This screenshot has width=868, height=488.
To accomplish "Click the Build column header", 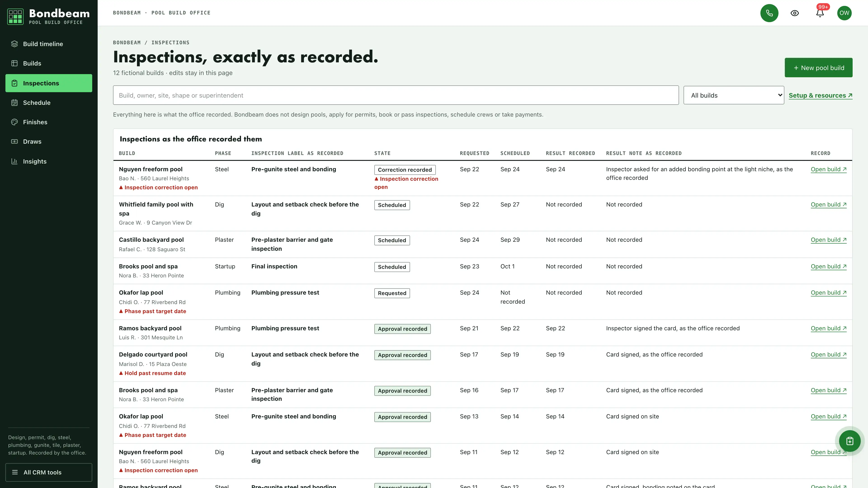I will coord(127,153).
